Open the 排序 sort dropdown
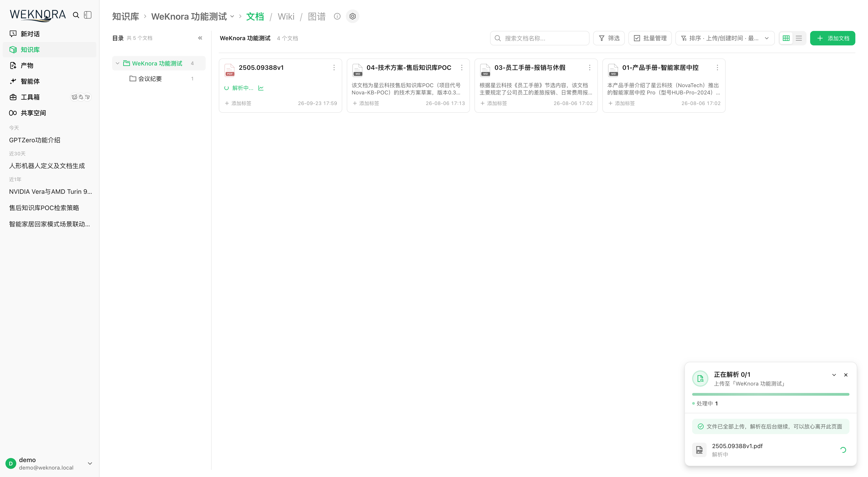The image size is (868, 477). click(x=725, y=38)
